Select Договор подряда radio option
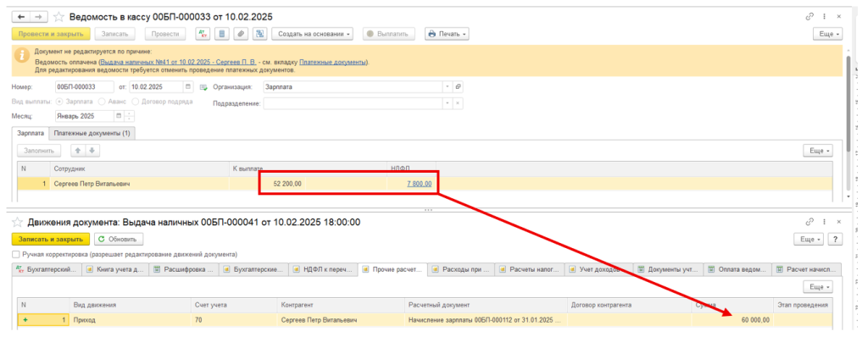868x337 pixels. pyautogui.click(x=136, y=102)
